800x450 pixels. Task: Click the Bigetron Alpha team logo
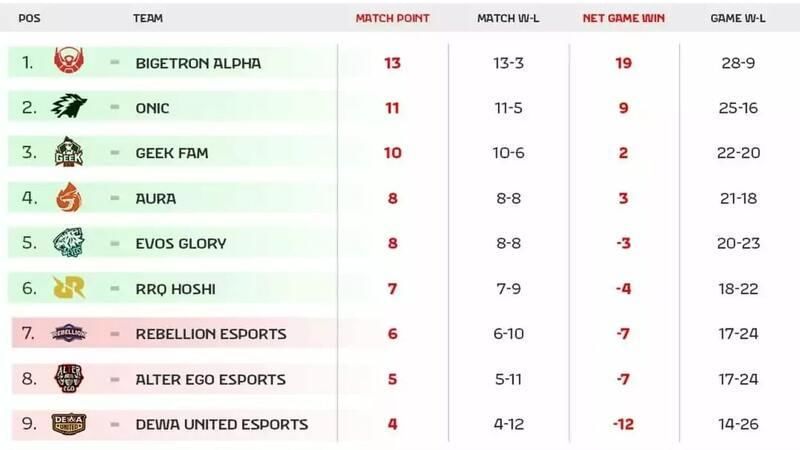(x=69, y=62)
